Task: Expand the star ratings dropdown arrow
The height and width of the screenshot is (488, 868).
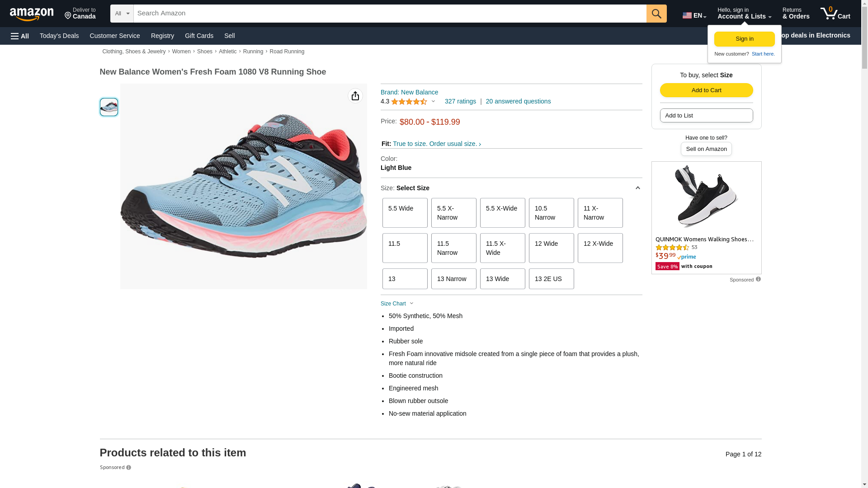Action: pyautogui.click(x=433, y=101)
